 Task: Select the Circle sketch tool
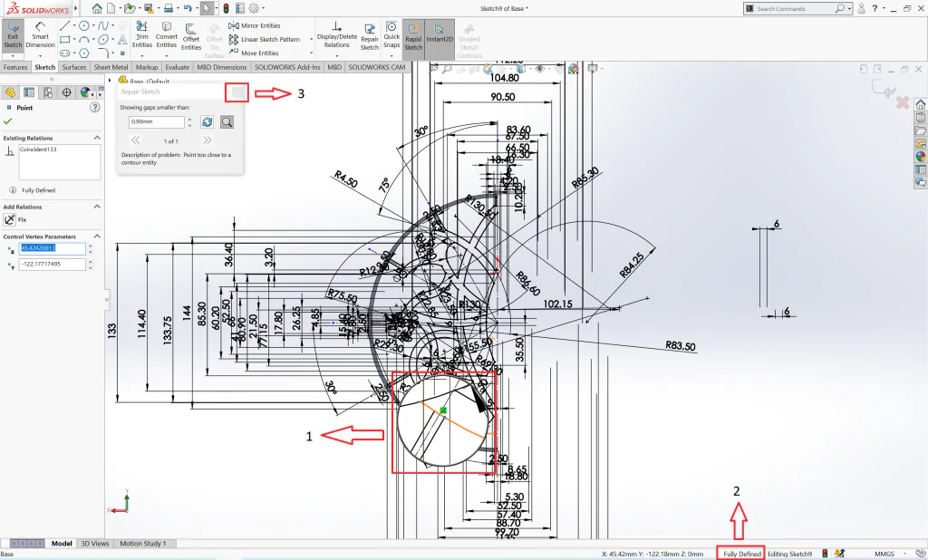(x=84, y=25)
